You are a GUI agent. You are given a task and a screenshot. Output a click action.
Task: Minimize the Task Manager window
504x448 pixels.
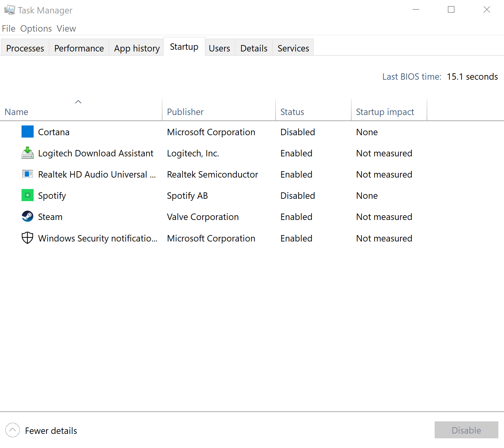(x=416, y=9)
